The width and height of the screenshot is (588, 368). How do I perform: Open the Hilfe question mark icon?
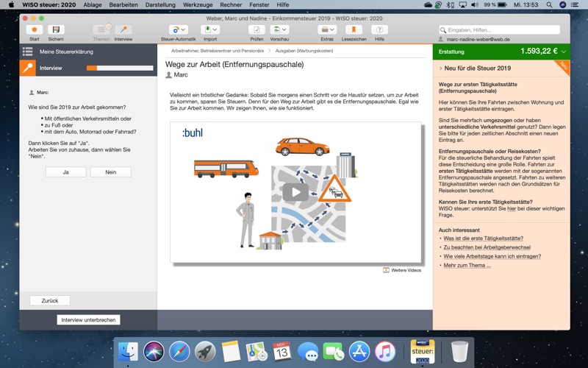coord(379,29)
